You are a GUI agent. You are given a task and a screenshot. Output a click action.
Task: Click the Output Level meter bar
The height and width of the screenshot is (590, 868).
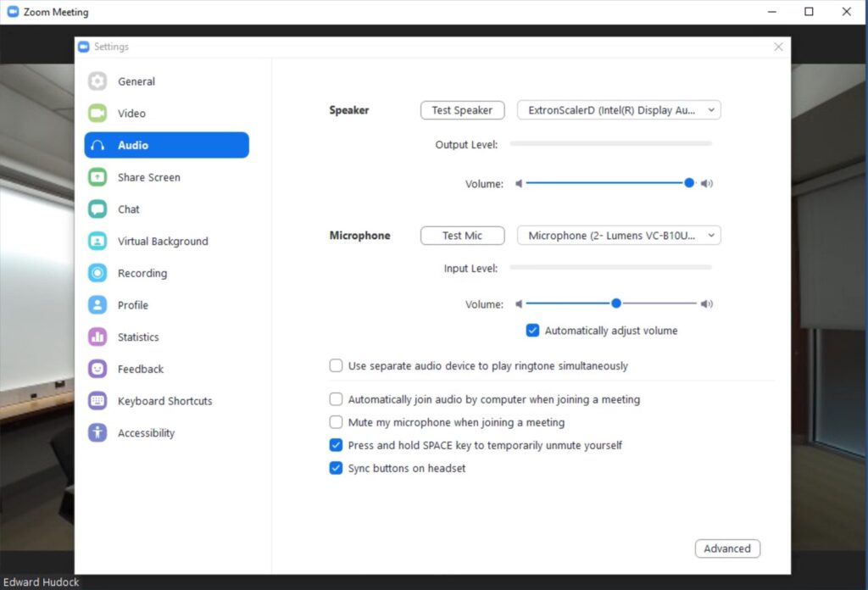click(x=610, y=144)
